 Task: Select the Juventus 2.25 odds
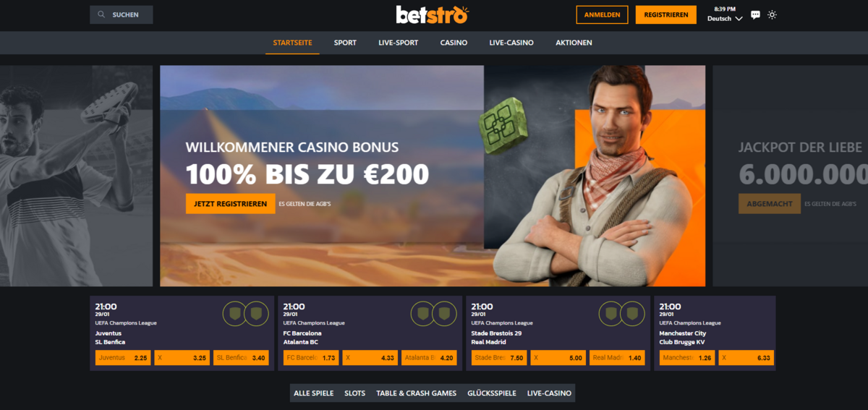tap(123, 358)
